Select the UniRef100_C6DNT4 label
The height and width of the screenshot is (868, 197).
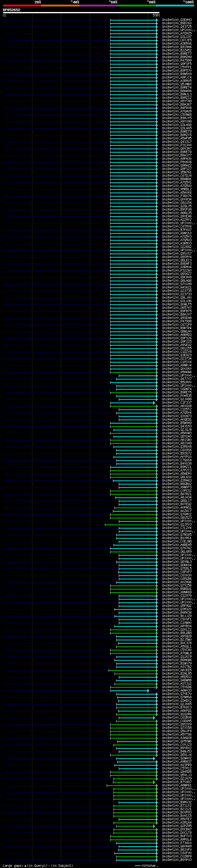coord(177,389)
